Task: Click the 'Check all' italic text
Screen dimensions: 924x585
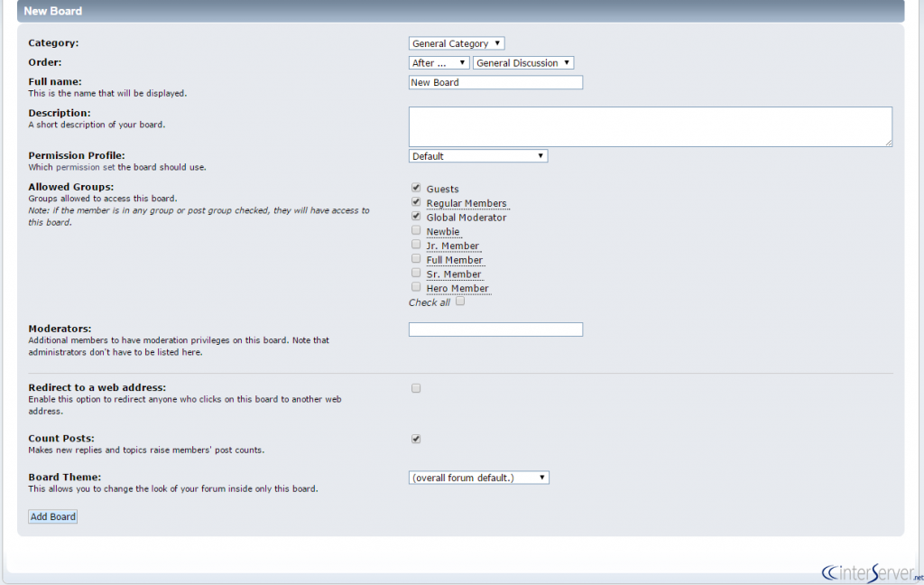Action: click(x=429, y=302)
